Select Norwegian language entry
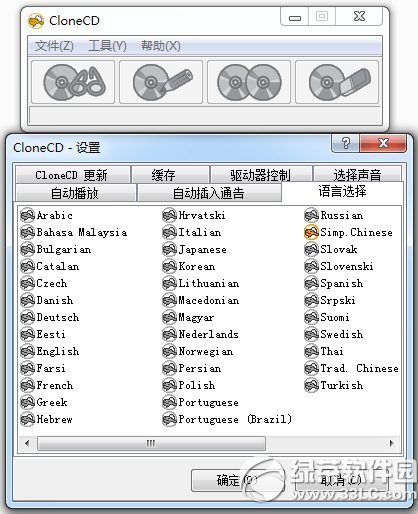418x514 pixels. [206, 351]
